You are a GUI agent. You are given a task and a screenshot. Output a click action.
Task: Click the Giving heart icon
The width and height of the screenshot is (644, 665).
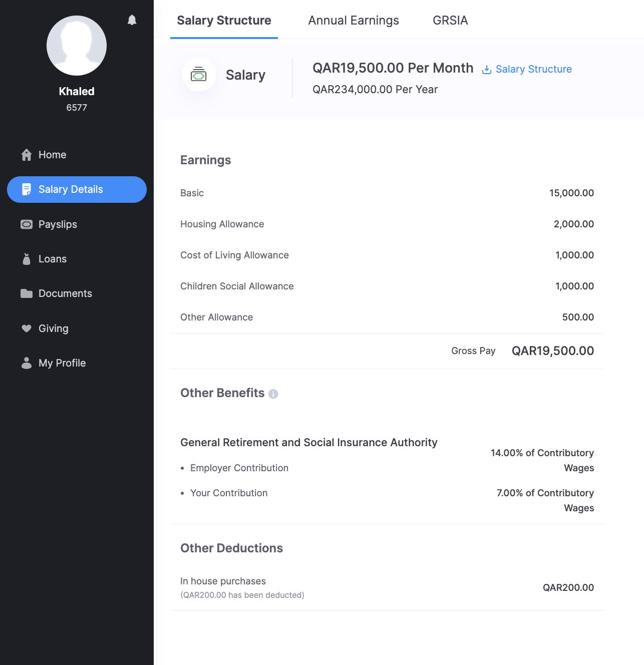(x=27, y=328)
